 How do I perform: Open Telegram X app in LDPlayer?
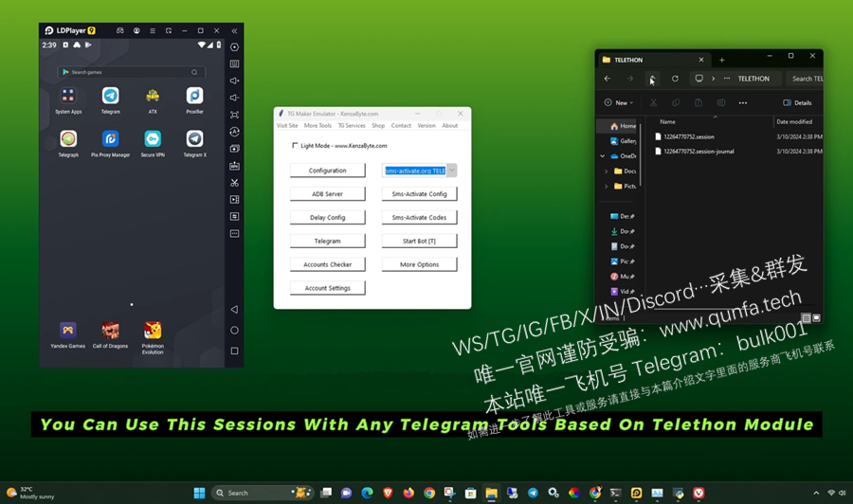pyautogui.click(x=194, y=139)
